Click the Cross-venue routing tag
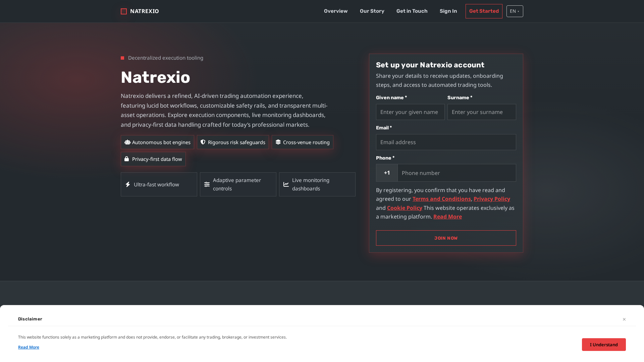Viewport: 644px width, 362px height. coord(302,142)
